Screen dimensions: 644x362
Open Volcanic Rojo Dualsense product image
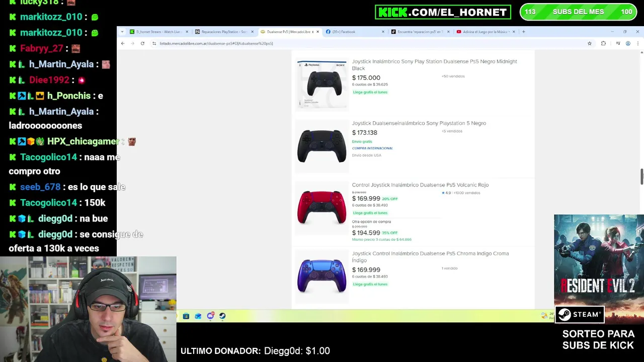[321, 208]
